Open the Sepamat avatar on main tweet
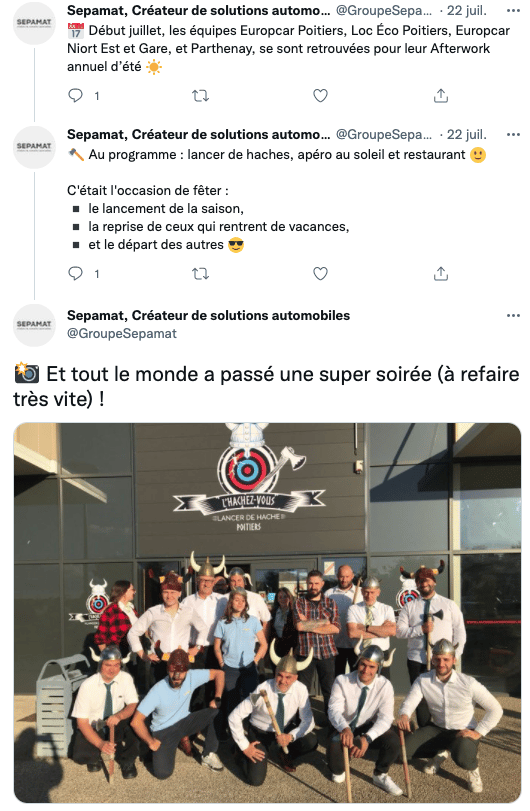Viewport: 530px width, 811px height. point(34,325)
